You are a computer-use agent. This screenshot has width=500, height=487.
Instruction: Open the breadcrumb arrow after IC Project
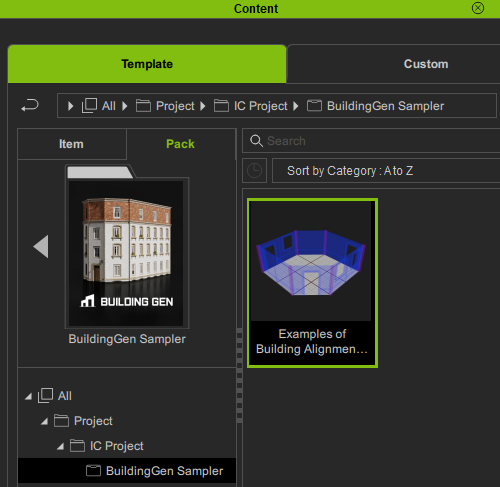[296, 106]
